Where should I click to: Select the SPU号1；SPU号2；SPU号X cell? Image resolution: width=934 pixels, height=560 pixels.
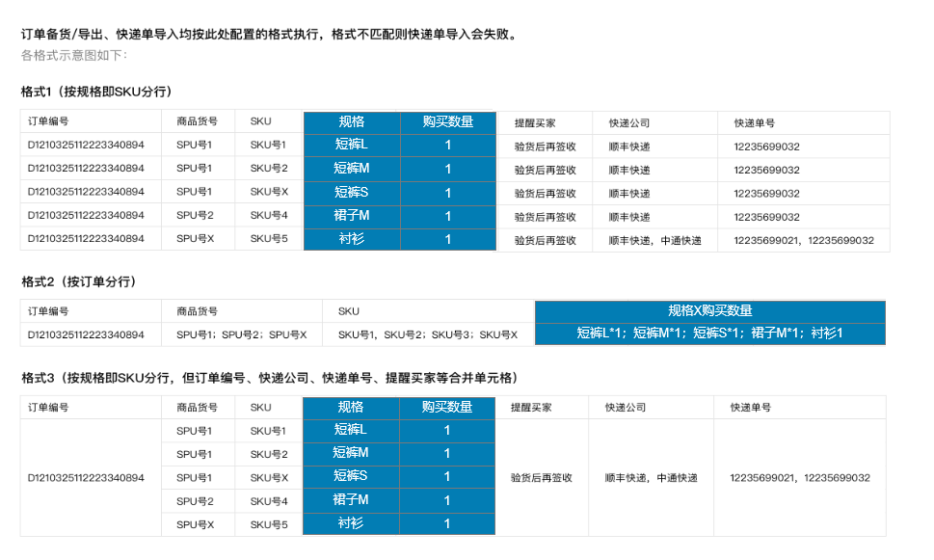tap(241, 335)
